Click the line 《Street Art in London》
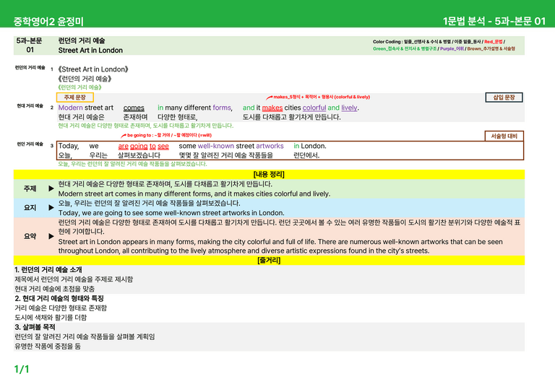Screen dimensions: 555x392 pos(93,69)
